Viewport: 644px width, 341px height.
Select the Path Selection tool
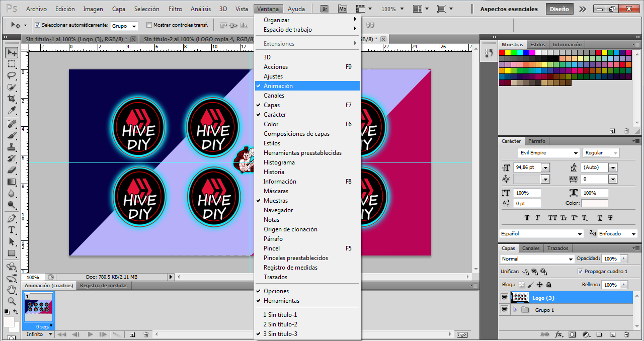[12, 241]
